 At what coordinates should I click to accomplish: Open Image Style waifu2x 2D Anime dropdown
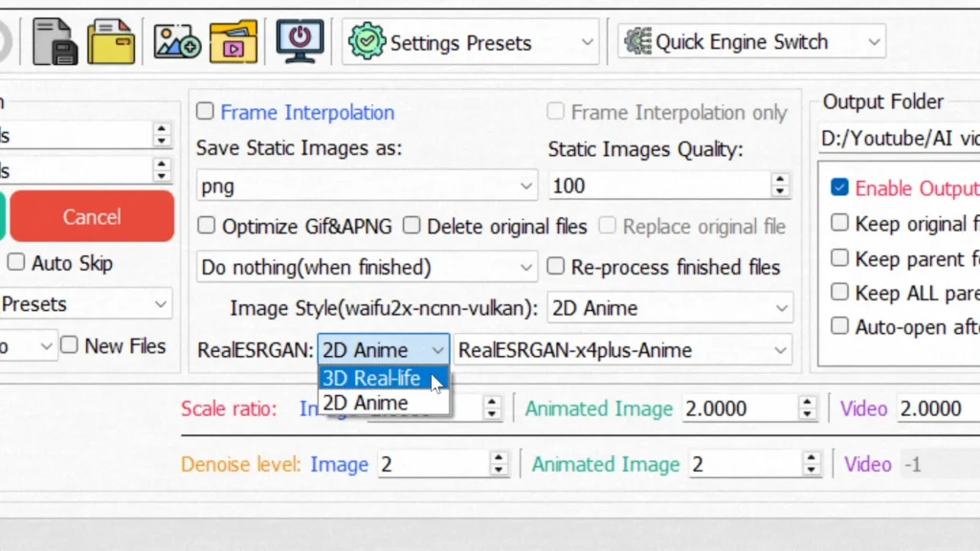click(670, 307)
